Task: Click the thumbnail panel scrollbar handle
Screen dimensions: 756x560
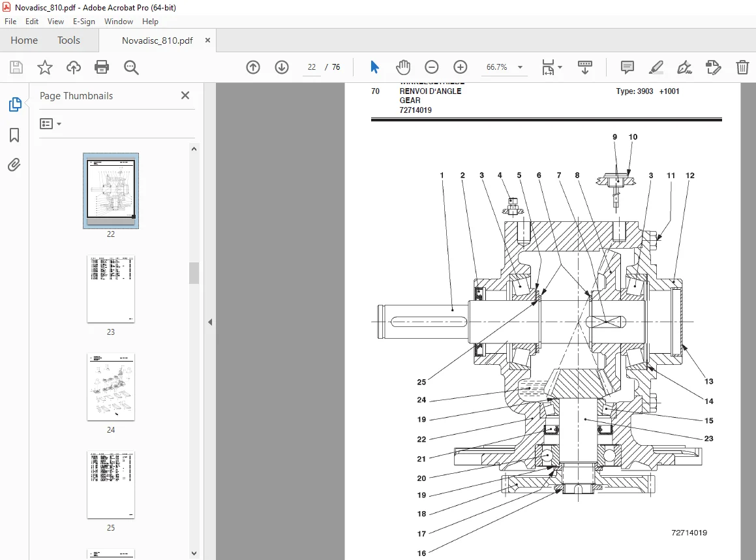Action: click(194, 273)
